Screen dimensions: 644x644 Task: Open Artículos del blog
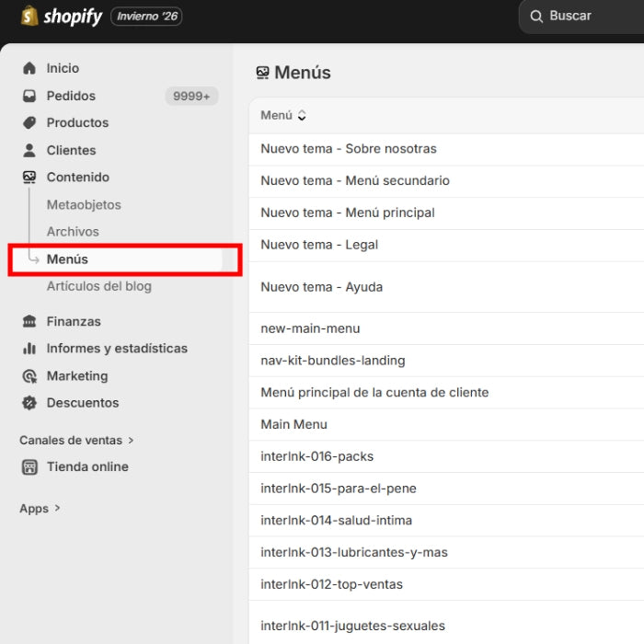pos(99,286)
